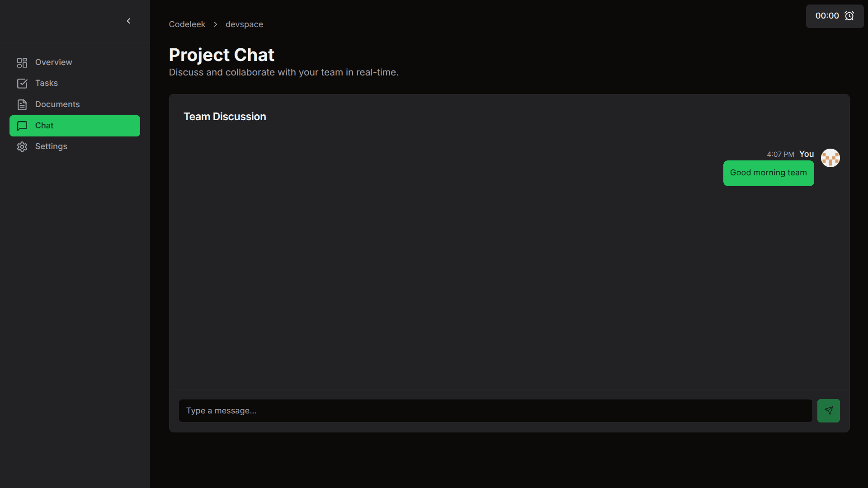
Task: Select the Overview dashboard icon
Action: pos(22,62)
